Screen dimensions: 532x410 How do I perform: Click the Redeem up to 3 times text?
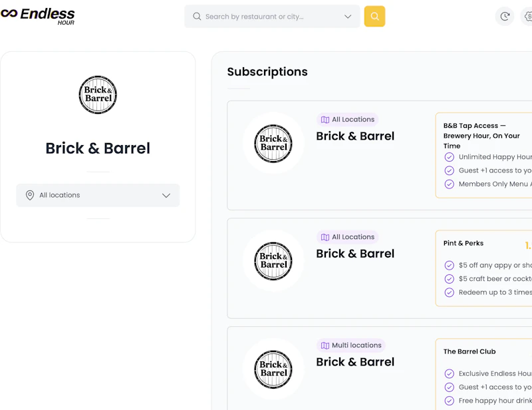(495, 292)
